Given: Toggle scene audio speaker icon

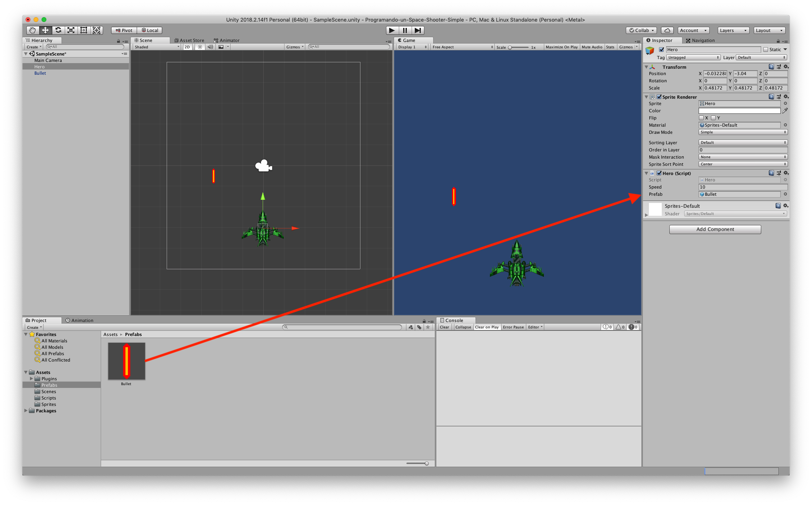Looking at the screenshot, I should click(210, 47).
